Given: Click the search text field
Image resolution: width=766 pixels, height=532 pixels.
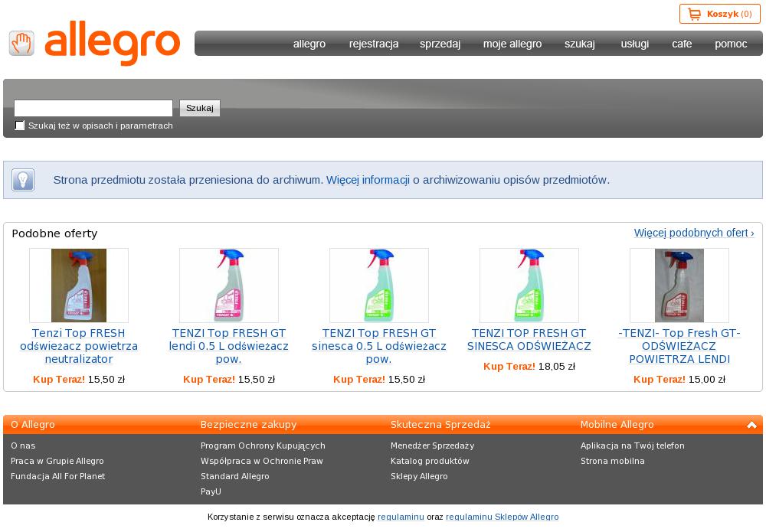Looking at the screenshot, I should coord(93,108).
